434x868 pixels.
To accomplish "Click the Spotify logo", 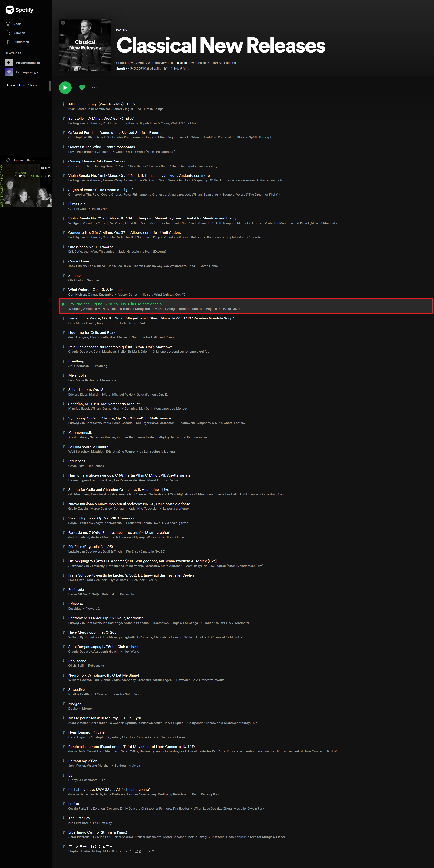I will pyautogui.click(x=19, y=10).
